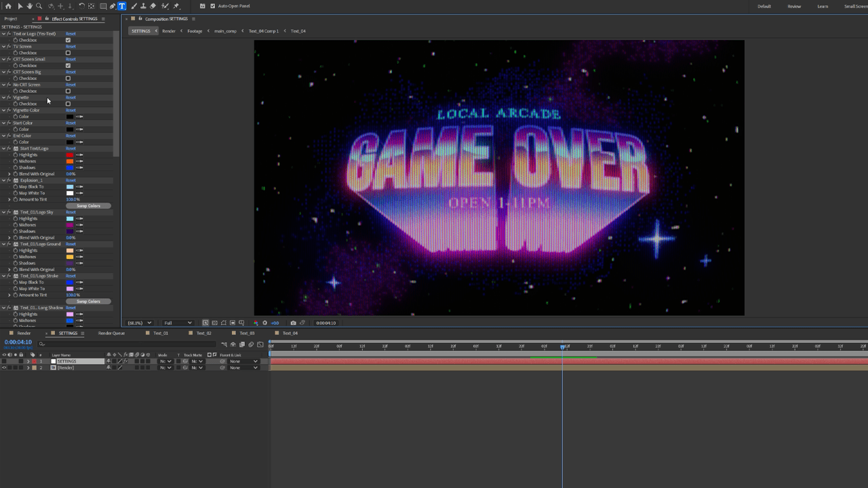868x488 pixels.
Task: Reset the Vignette effect
Action: 71,98
